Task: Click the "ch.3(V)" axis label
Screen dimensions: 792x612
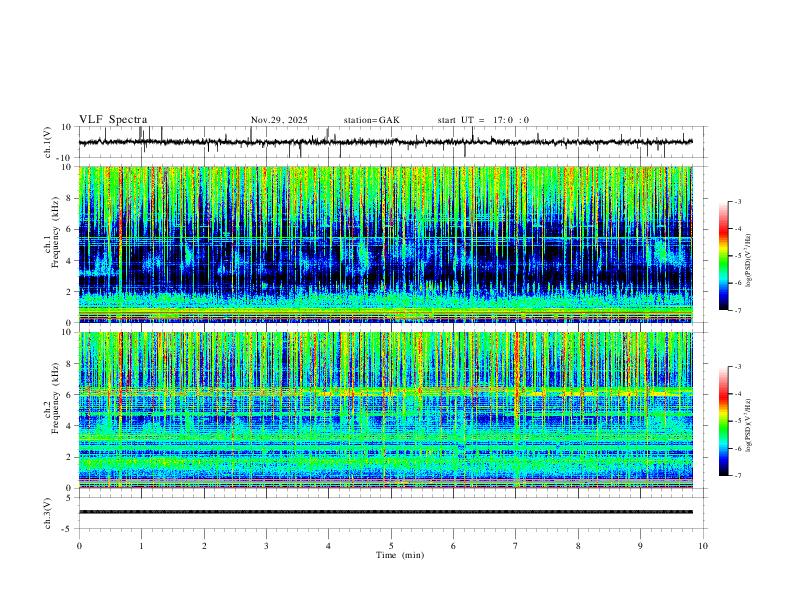Action: [48, 513]
